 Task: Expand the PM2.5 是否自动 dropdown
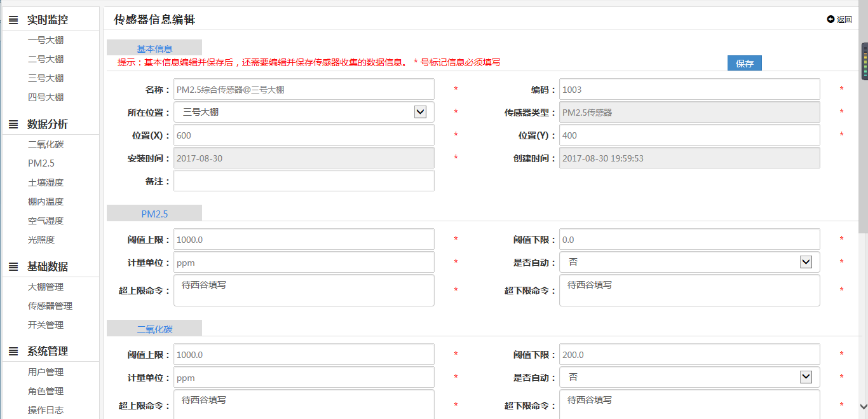806,262
